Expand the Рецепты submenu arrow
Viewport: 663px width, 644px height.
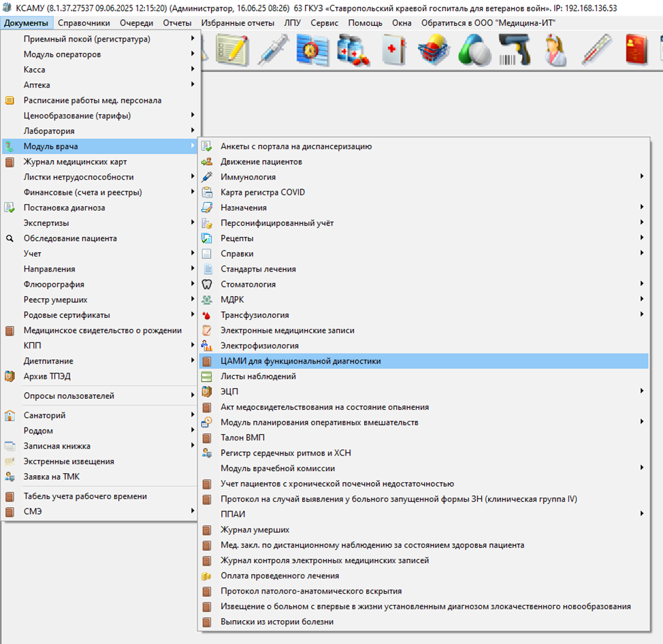pyautogui.click(x=642, y=238)
